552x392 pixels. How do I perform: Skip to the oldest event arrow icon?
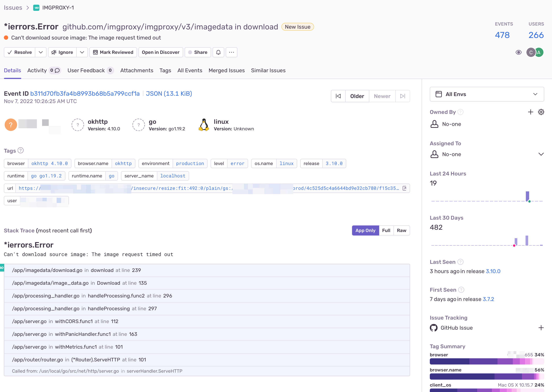pos(338,96)
